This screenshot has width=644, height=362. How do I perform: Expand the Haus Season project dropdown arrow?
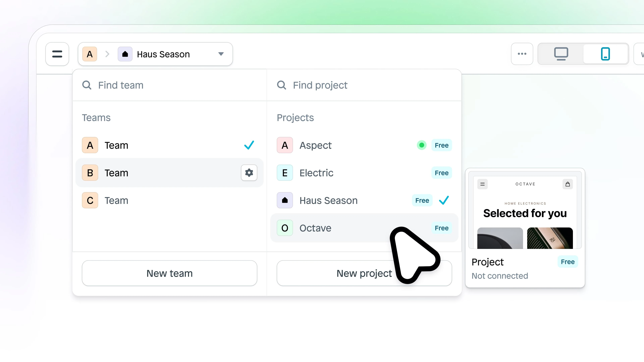[x=221, y=54]
